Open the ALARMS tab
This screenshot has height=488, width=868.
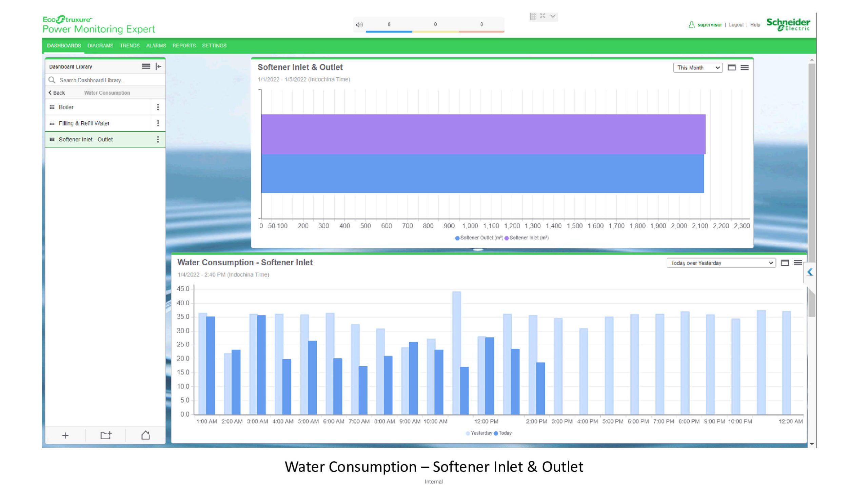[x=156, y=45]
